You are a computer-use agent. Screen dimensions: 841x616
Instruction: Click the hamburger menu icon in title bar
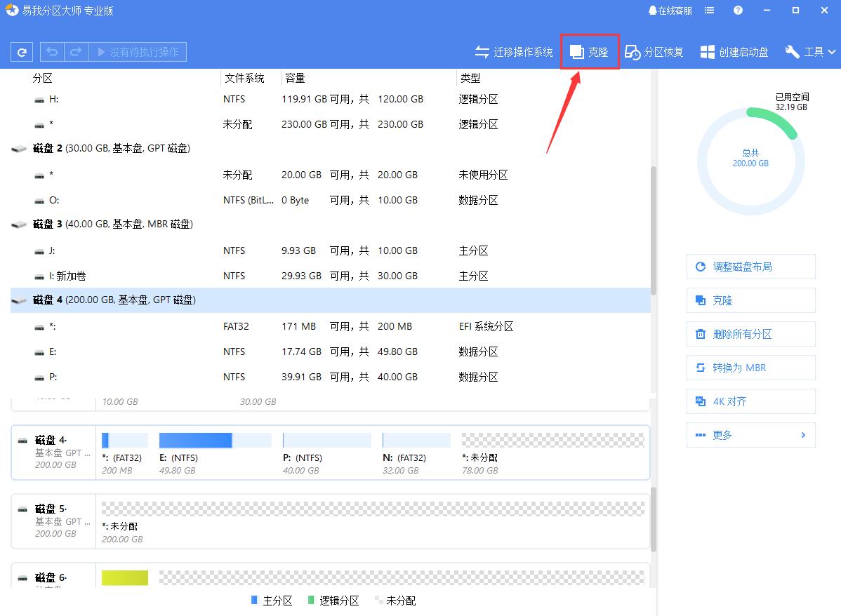(709, 10)
